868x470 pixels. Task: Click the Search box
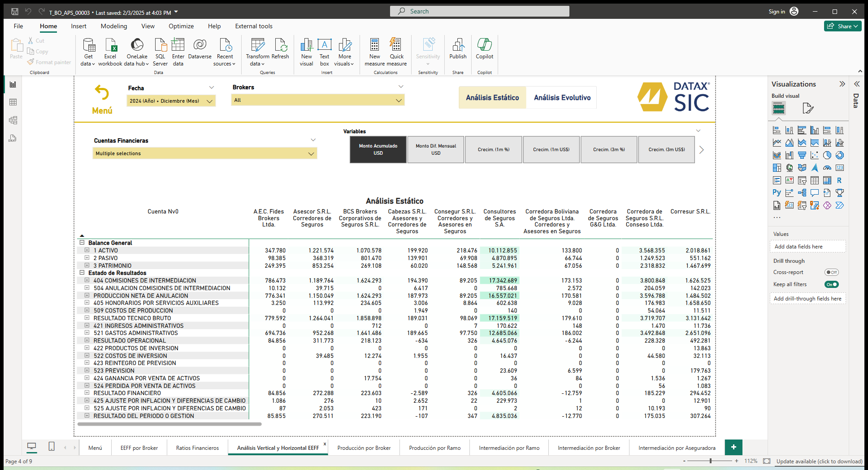point(479,11)
